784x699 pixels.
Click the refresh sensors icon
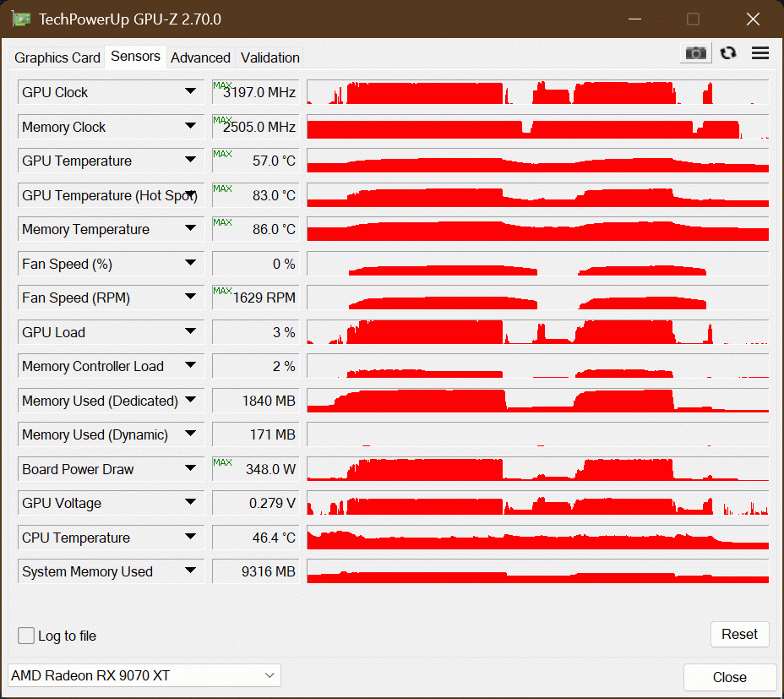coord(728,53)
